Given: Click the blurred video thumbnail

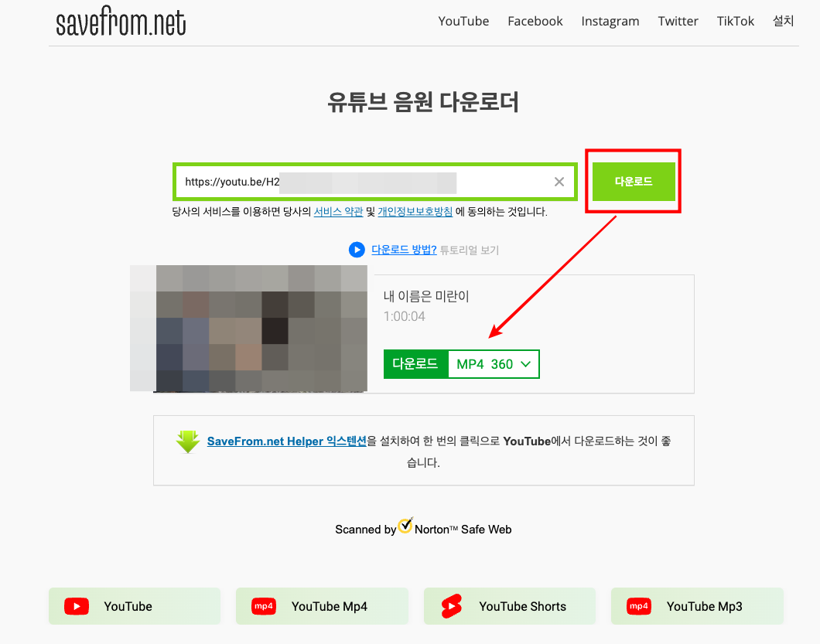Looking at the screenshot, I should (249, 329).
